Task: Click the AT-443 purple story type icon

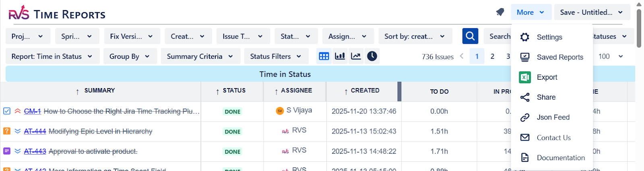Action: tap(7, 151)
